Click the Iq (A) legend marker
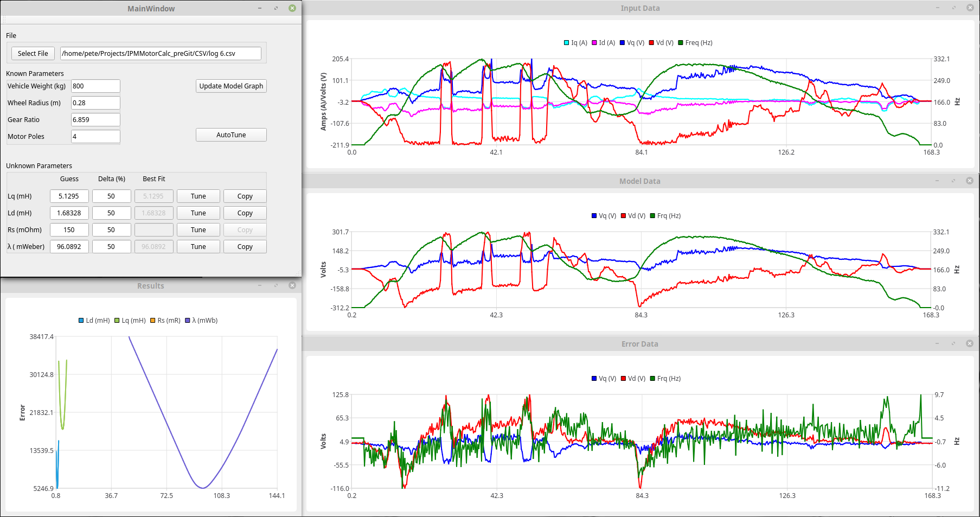This screenshot has width=980, height=517. click(567, 43)
